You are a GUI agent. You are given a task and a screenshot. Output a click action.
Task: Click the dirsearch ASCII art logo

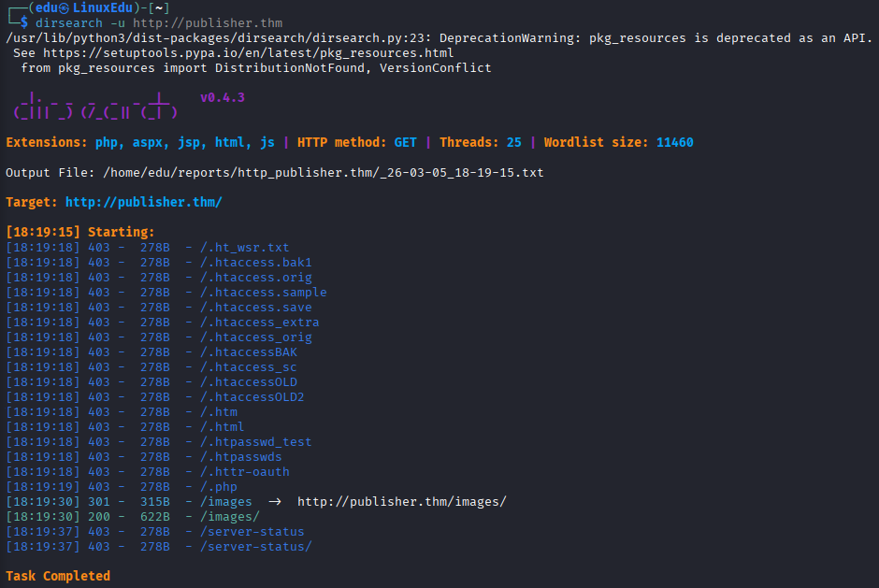pyautogui.click(x=95, y=106)
